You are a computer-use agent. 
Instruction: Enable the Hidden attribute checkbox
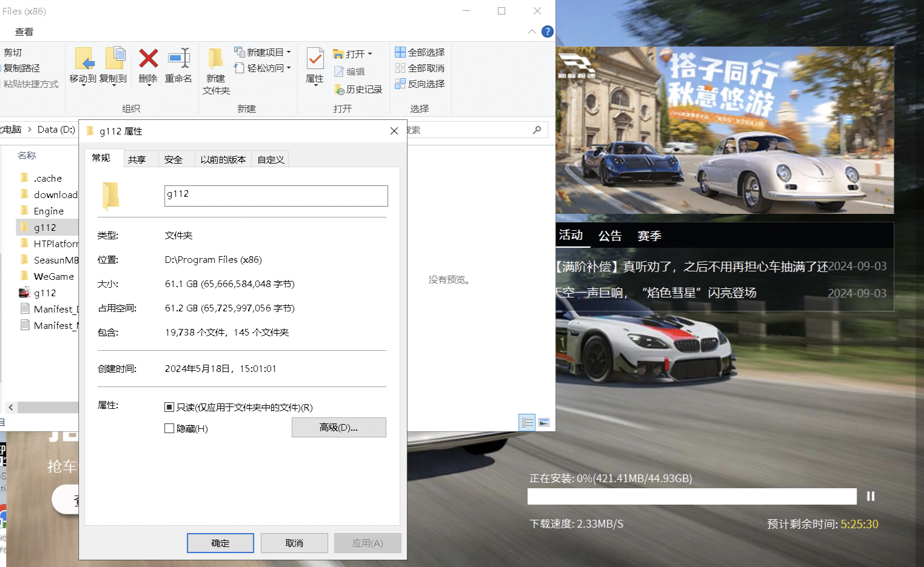(x=169, y=428)
